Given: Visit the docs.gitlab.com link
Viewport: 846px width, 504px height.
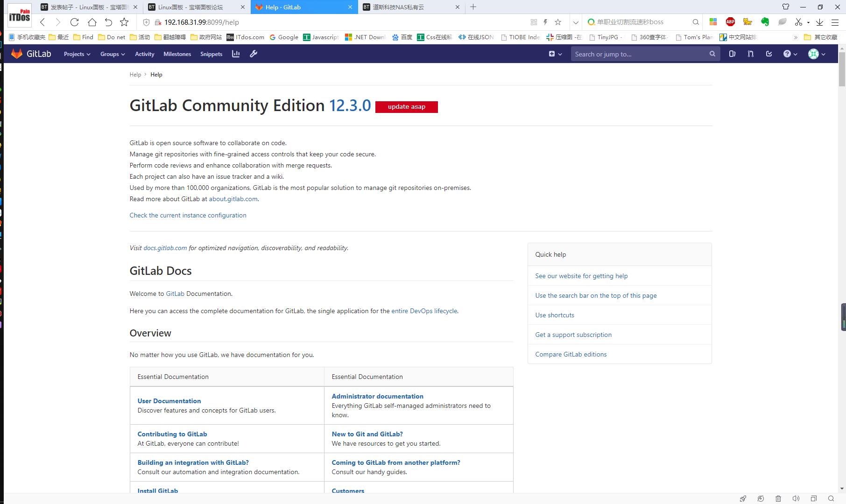Looking at the screenshot, I should (165, 248).
